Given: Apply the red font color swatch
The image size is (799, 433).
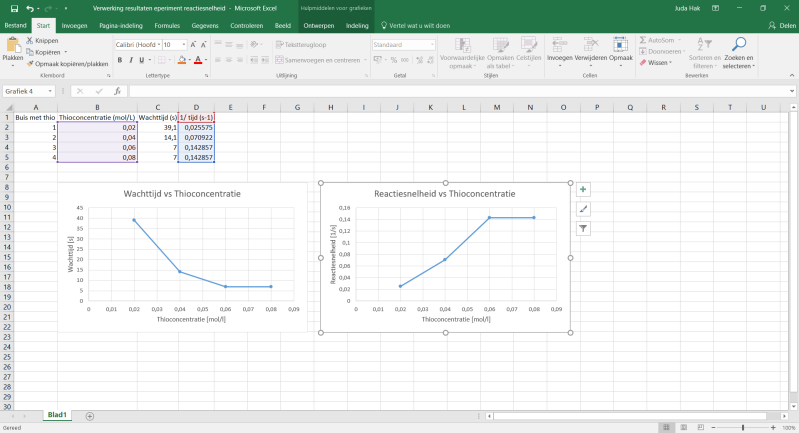Looking at the screenshot, I should click(197, 60).
